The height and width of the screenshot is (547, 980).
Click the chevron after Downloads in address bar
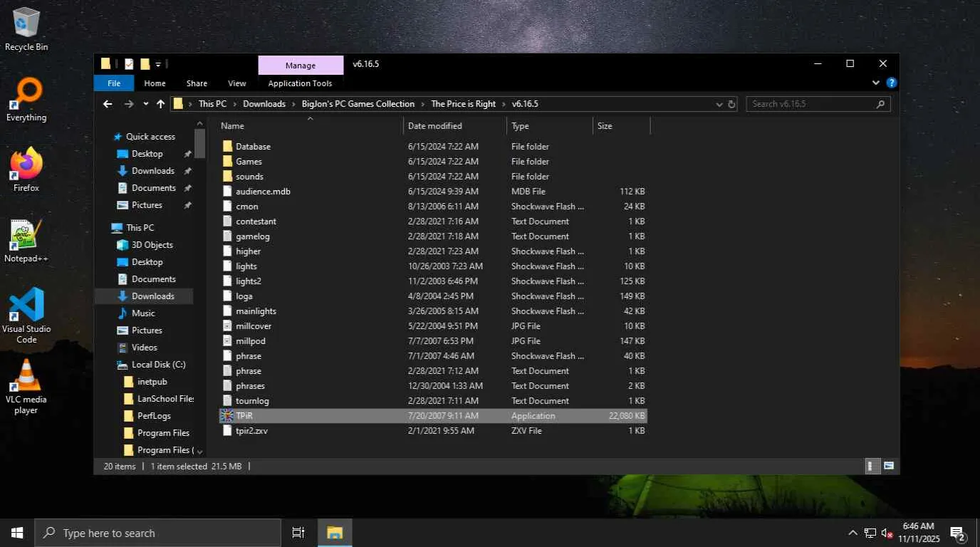tap(293, 104)
